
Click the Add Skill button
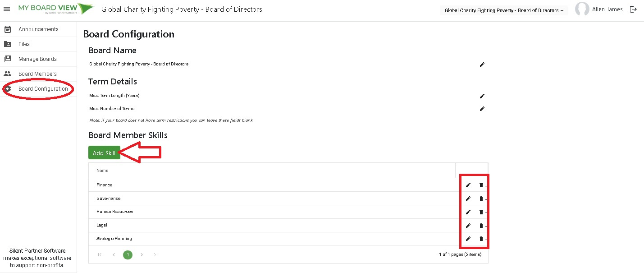pyautogui.click(x=104, y=153)
